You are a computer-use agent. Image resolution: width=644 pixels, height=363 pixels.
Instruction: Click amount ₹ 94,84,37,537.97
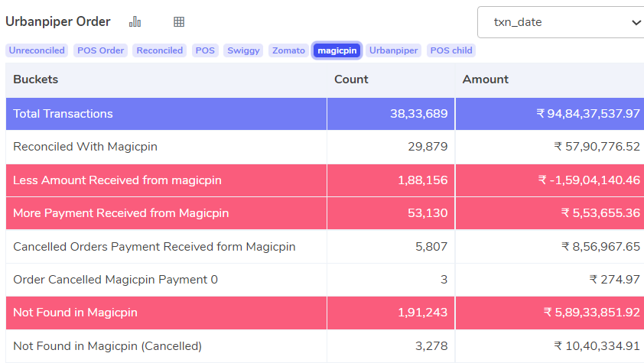coord(588,114)
